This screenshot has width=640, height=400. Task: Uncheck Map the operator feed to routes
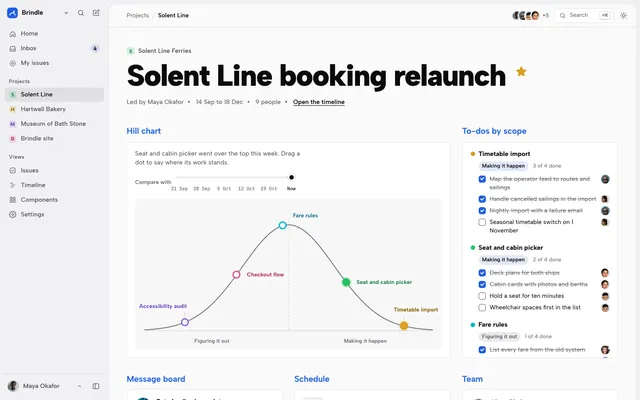[482, 179]
